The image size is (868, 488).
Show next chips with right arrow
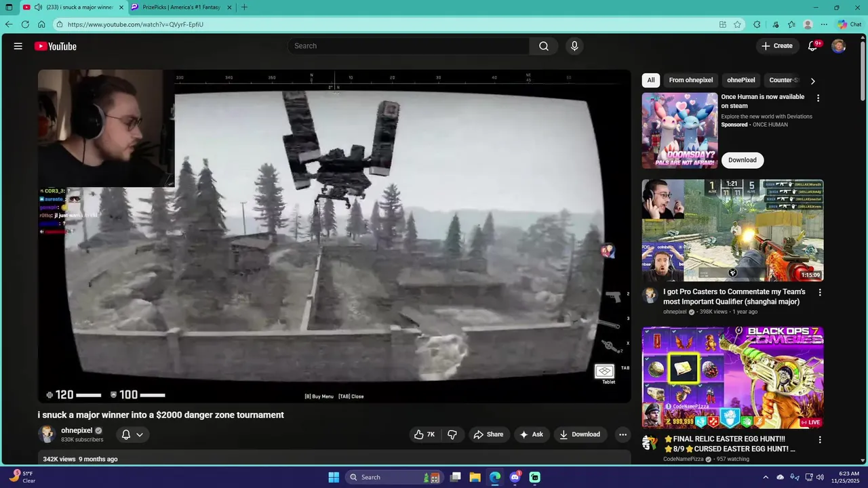click(x=812, y=81)
